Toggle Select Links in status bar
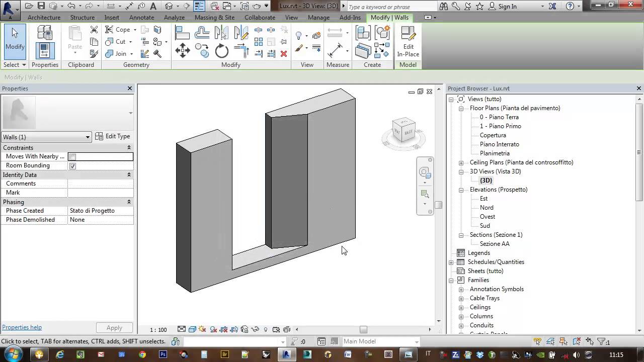This screenshot has height=362, width=644. coord(537,341)
